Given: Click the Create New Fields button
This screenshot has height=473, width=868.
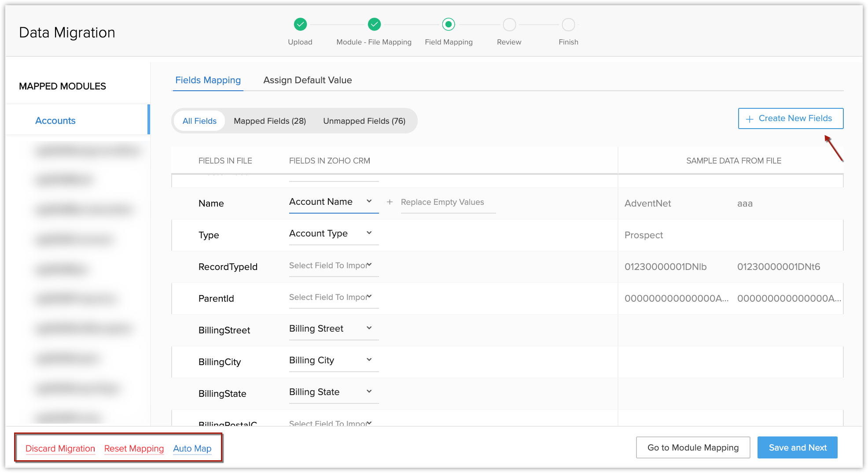Looking at the screenshot, I should click(790, 118).
